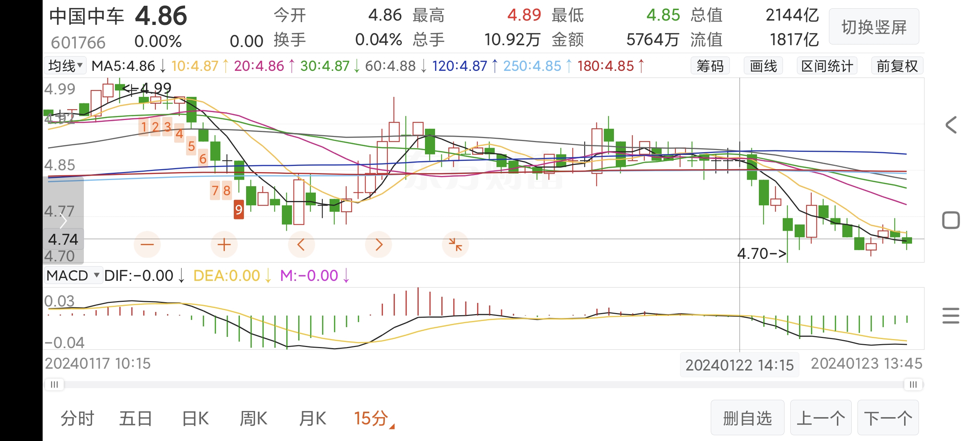Tap the minus zoom-out chart button
This screenshot has height=441, width=980.
tap(147, 244)
